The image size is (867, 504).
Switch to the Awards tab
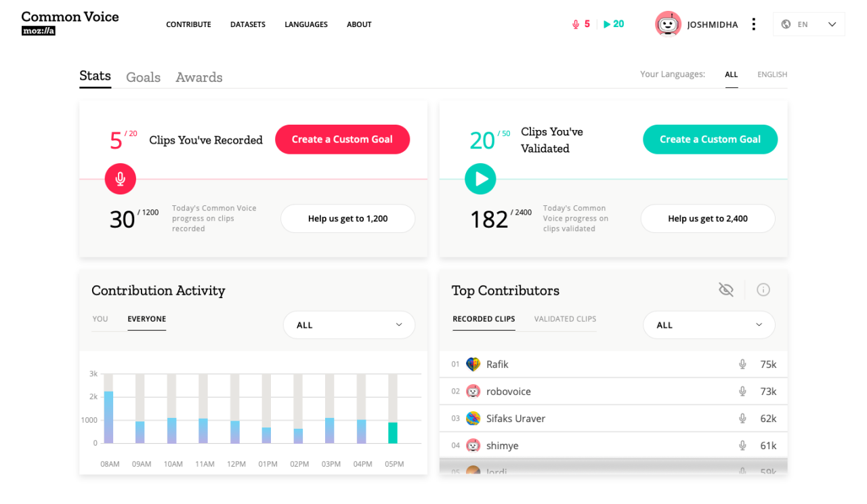[199, 77]
